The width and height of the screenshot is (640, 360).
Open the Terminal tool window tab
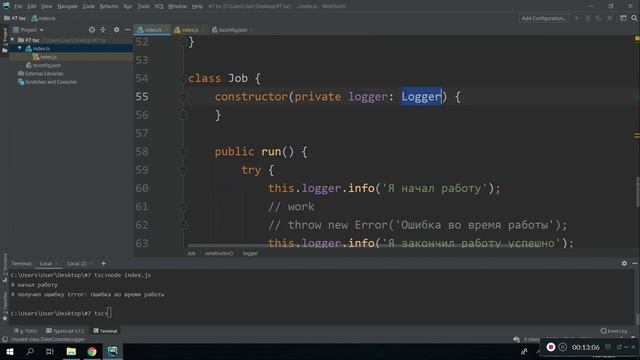(x=105, y=331)
